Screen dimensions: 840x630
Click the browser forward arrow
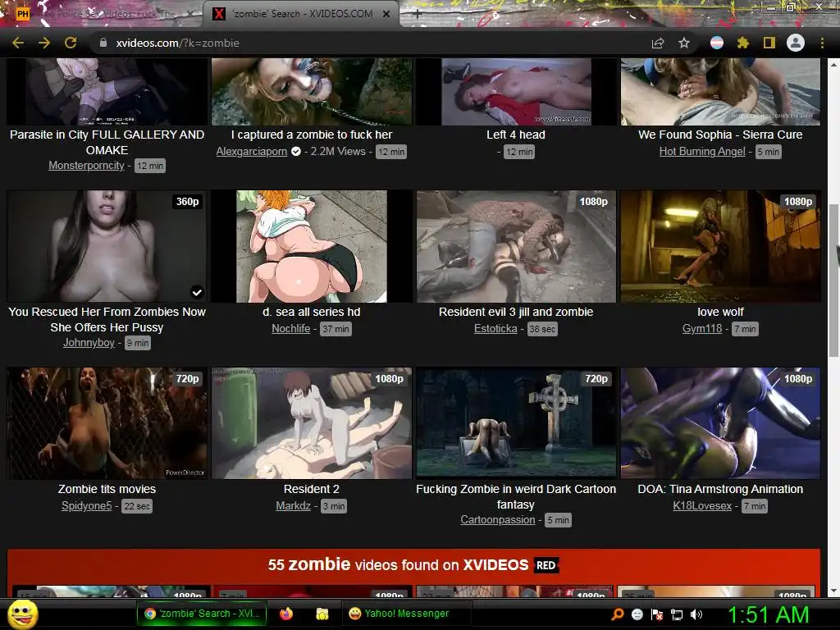click(x=44, y=43)
